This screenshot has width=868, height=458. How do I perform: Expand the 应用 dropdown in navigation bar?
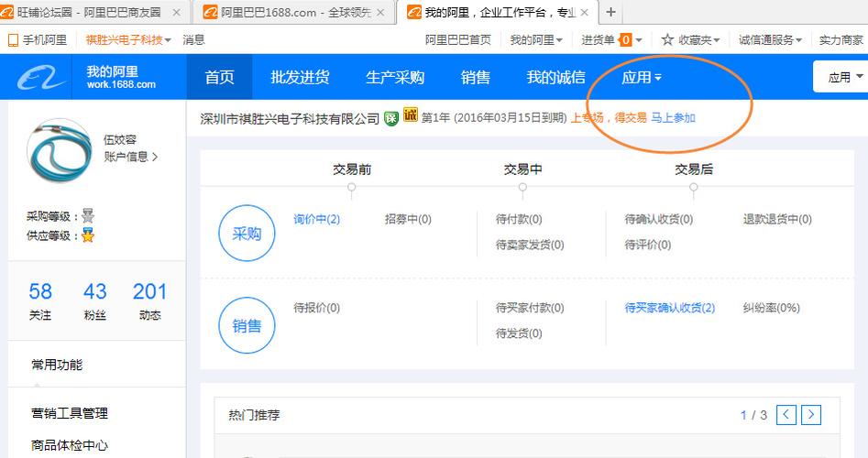point(641,77)
